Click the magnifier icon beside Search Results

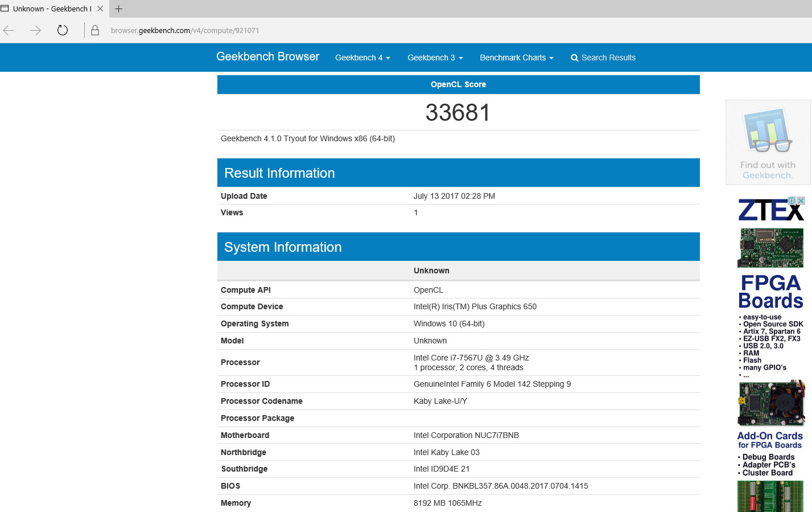coord(574,58)
